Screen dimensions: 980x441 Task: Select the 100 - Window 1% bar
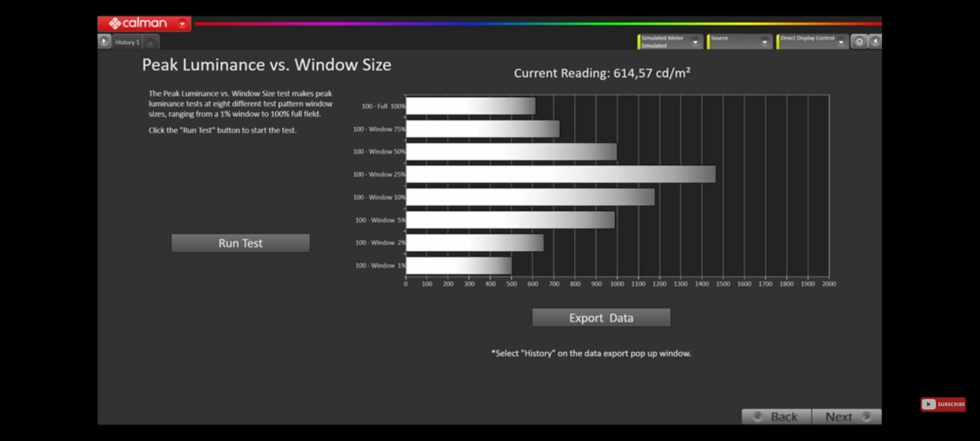tap(458, 266)
